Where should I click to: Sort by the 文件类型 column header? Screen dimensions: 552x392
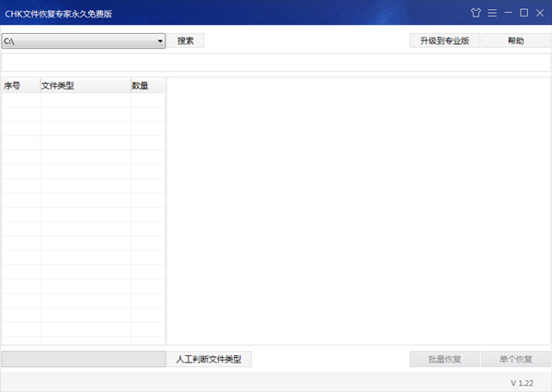pos(85,86)
